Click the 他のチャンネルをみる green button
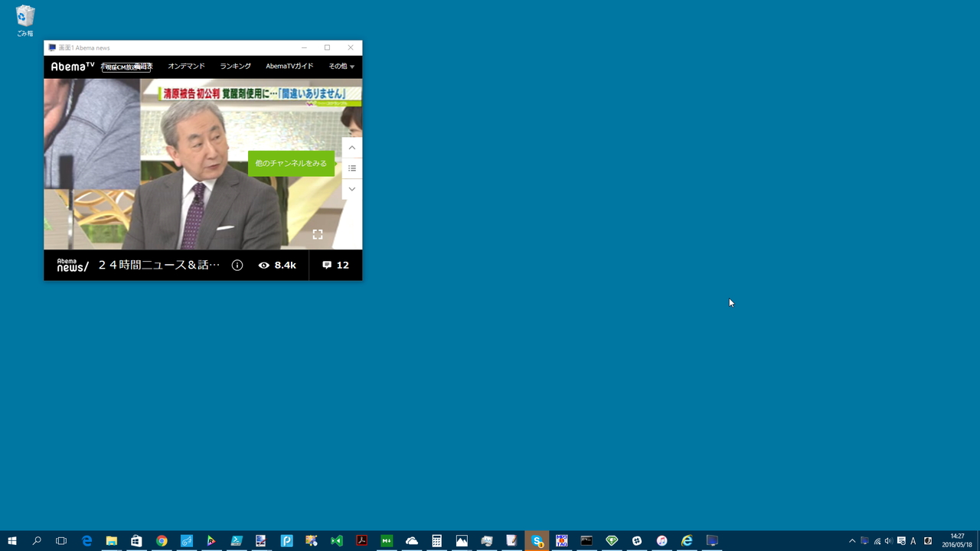980x551 pixels. coord(291,163)
